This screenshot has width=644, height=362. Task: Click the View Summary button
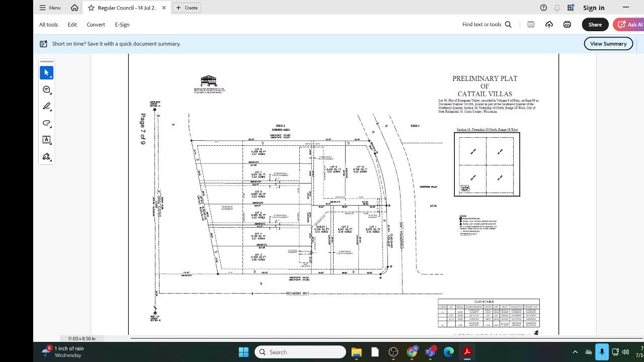608,44
